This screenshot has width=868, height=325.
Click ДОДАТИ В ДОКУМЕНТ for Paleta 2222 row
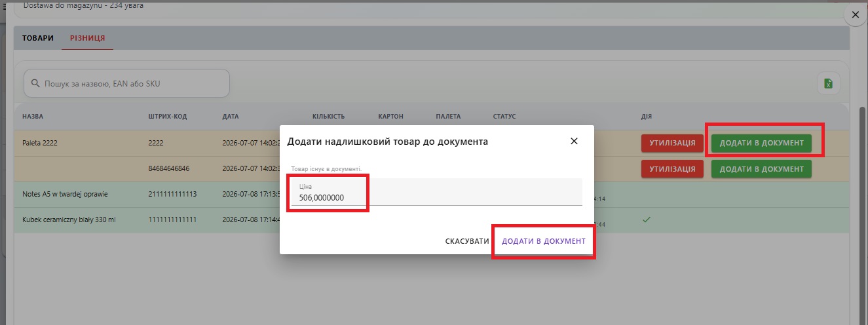click(x=761, y=143)
